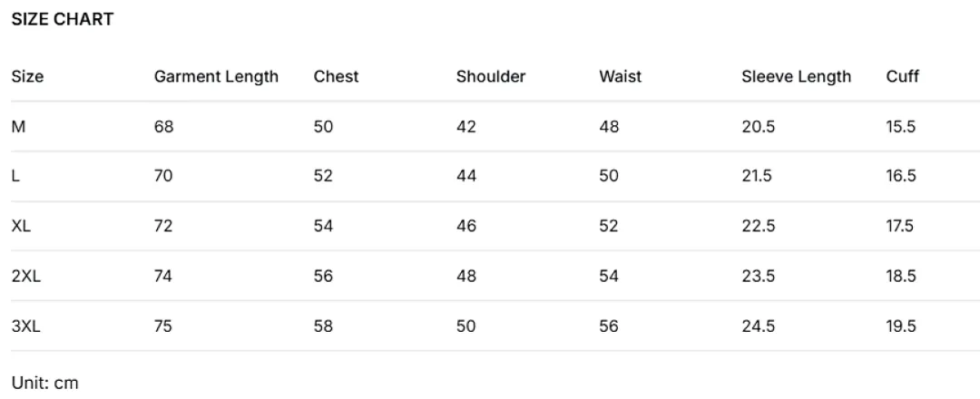Select the Waist column header
980x399 pixels.
click(620, 77)
